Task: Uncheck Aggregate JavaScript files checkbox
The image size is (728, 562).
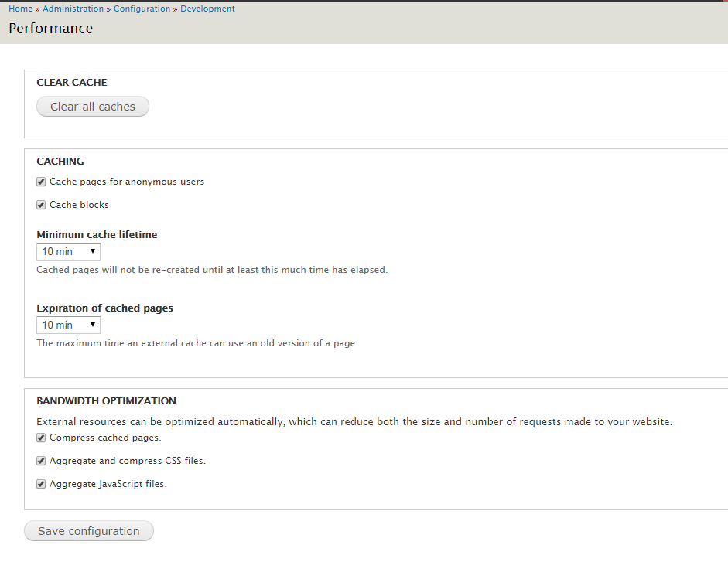Action: [x=41, y=484]
